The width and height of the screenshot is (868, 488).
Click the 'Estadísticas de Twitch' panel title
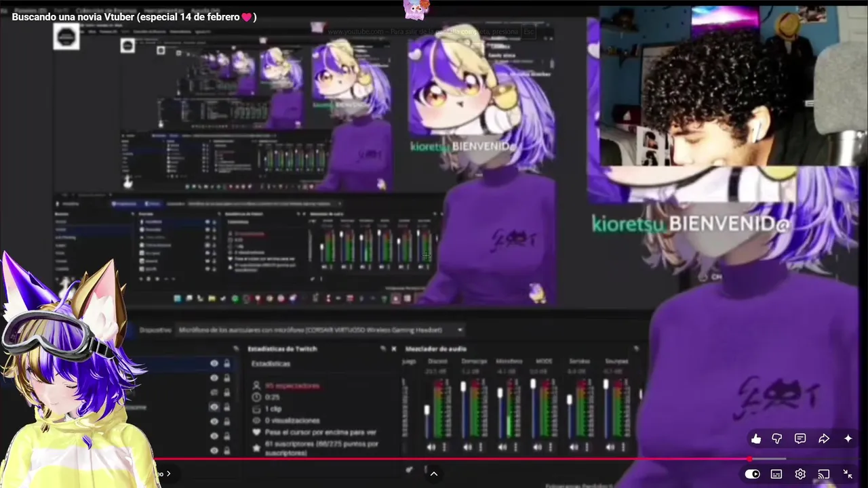(282, 349)
